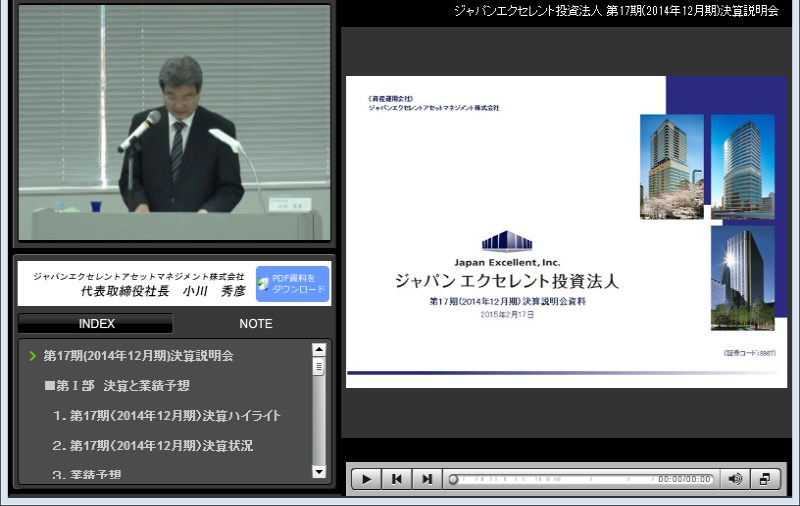Click the speaker video panel
Image resolution: width=800 pixels, height=506 pixels.
(x=174, y=122)
